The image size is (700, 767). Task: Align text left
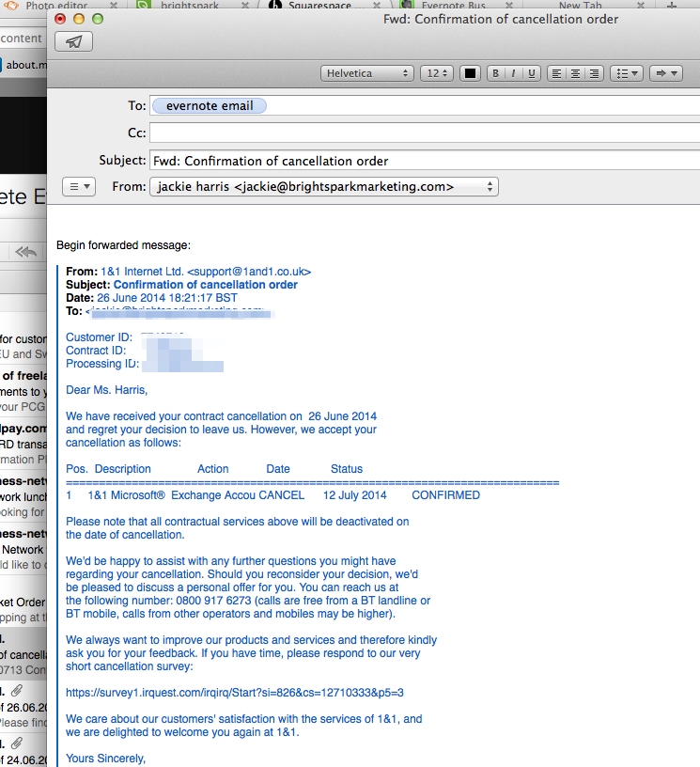pyautogui.click(x=556, y=73)
